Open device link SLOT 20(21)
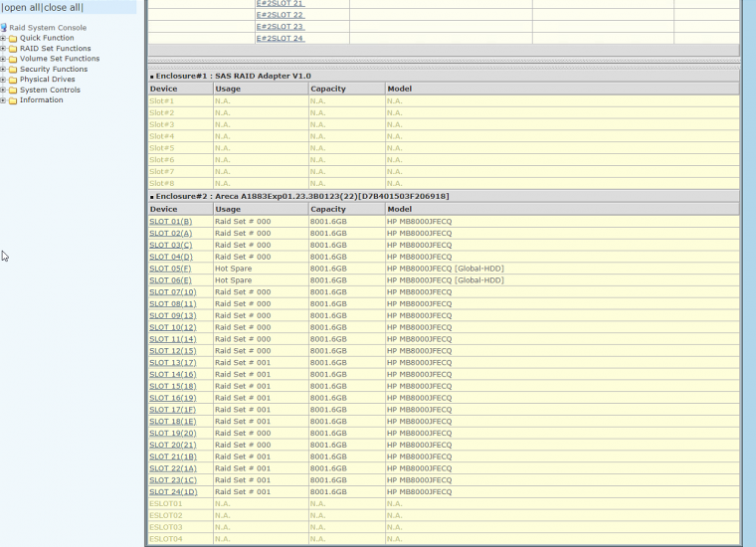Viewport: 756px width, 547px height. tap(173, 445)
